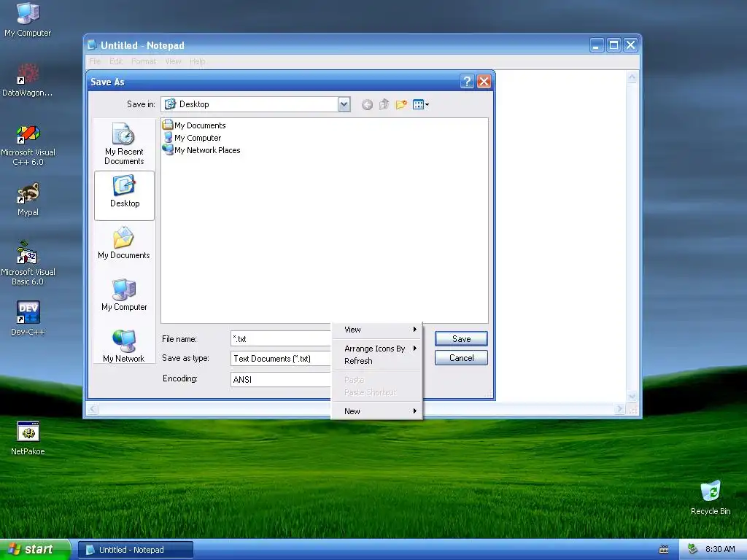Screen dimensions: 747x560
Task: Select My Computer in the file list
Action: click(192, 138)
